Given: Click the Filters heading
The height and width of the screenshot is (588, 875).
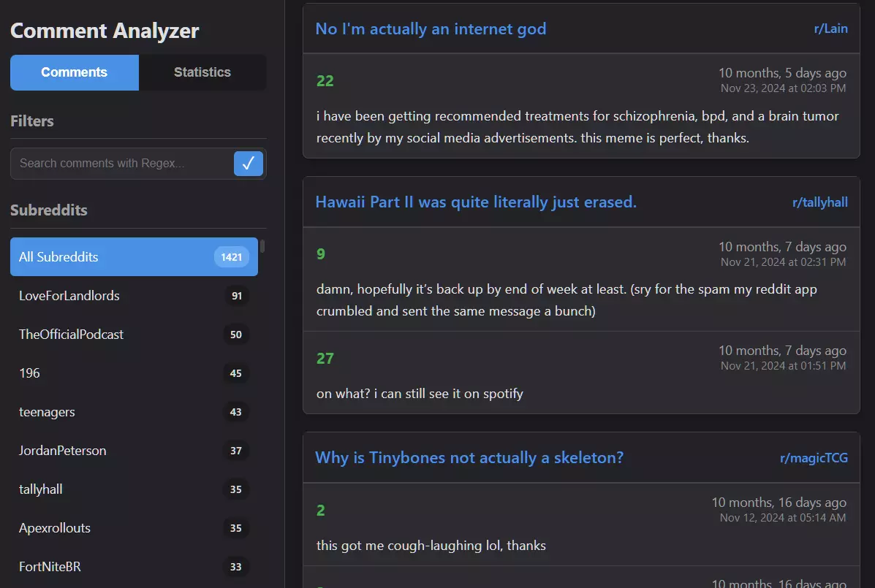Looking at the screenshot, I should [32, 121].
